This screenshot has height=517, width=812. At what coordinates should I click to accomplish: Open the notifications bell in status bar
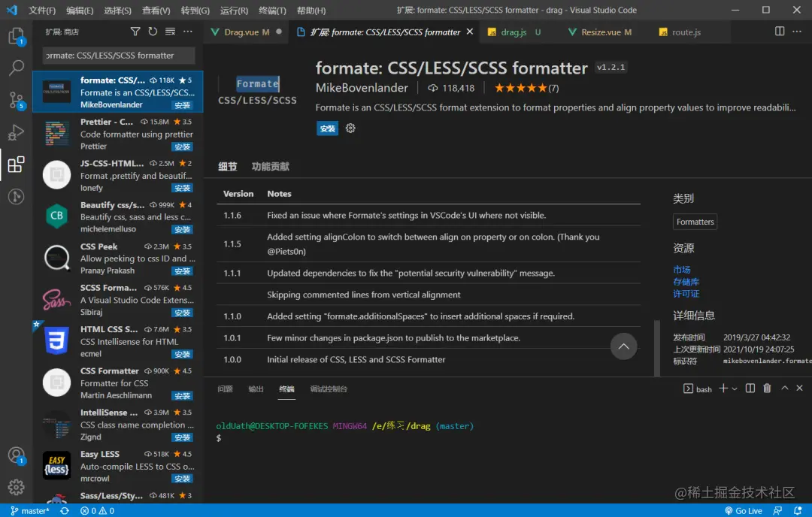(x=798, y=511)
